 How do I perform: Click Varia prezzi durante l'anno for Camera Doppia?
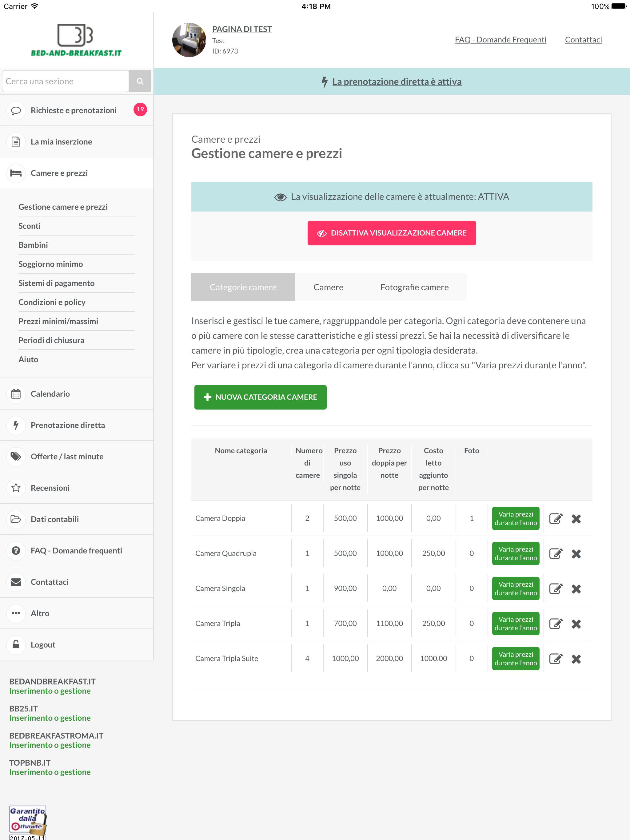pyautogui.click(x=516, y=518)
